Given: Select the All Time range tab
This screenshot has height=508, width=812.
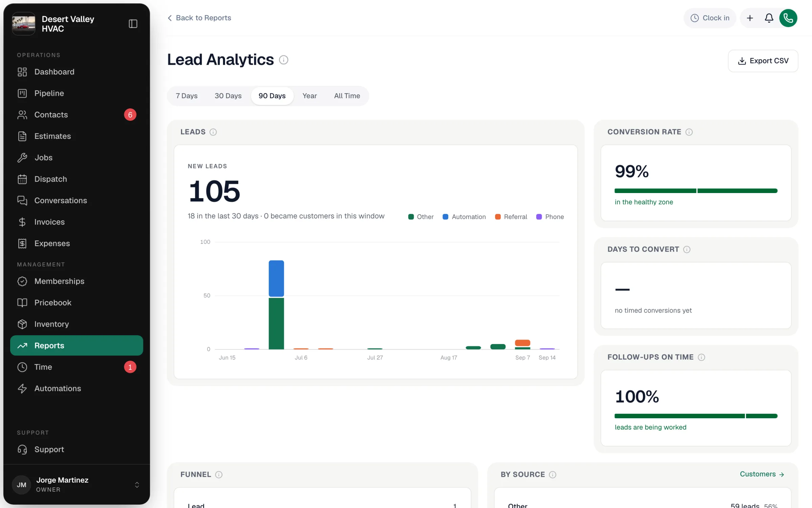Looking at the screenshot, I should click(x=347, y=96).
